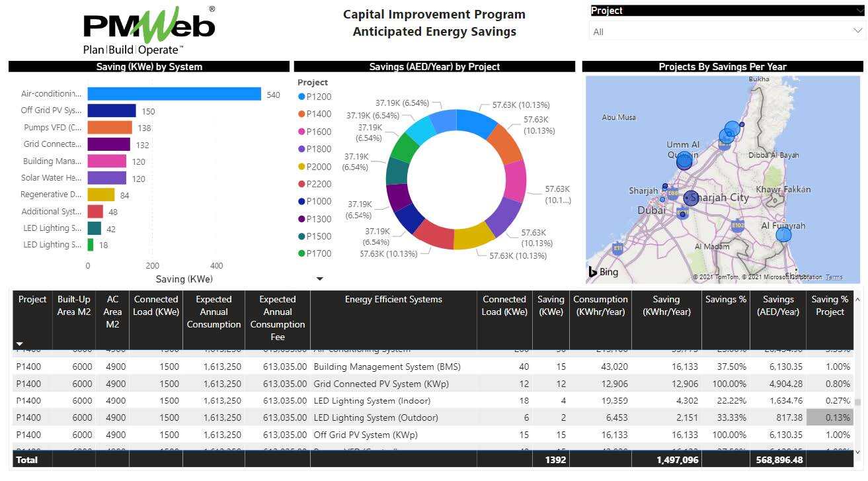The image size is (868, 481).
Task: Click the table scroll down arrow
Action: tap(858, 452)
